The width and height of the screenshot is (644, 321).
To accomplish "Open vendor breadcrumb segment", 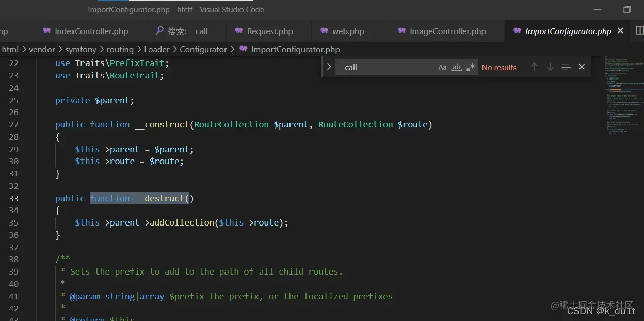I will tap(42, 50).
